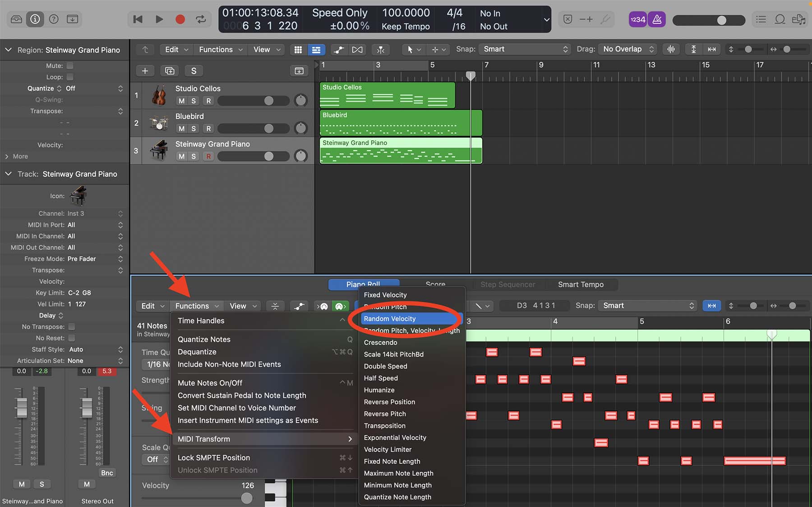This screenshot has width=812, height=507.
Task: Open the Piano Roll Functions menu button
Action: pyautogui.click(x=197, y=306)
